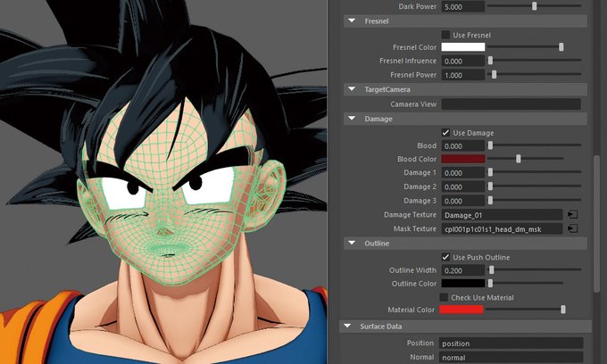Click the Blood slider handle
This screenshot has width=607, height=364.
pyautogui.click(x=490, y=145)
